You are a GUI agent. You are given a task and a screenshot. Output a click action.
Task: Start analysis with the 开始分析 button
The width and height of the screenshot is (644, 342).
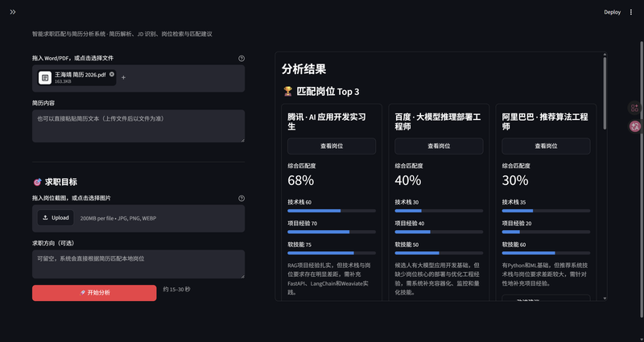(x=94, y=293)
